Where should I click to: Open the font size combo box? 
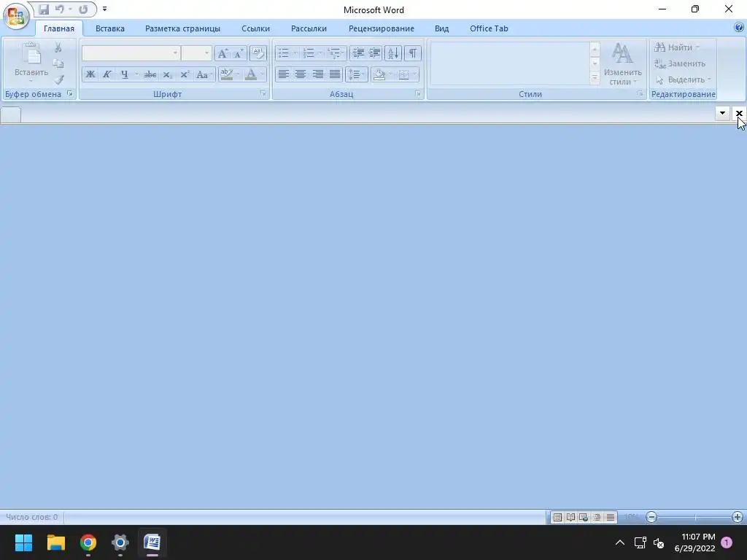click(x=196, y=53)
